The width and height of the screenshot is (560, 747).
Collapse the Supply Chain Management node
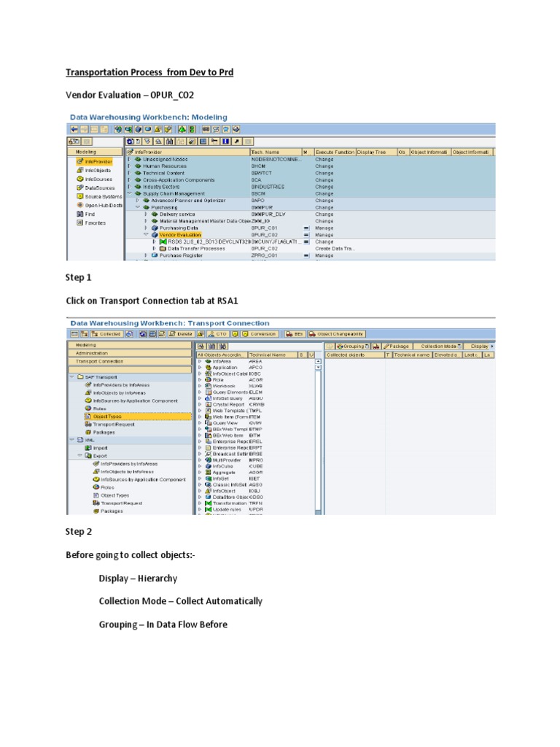[x=130, y=193]
